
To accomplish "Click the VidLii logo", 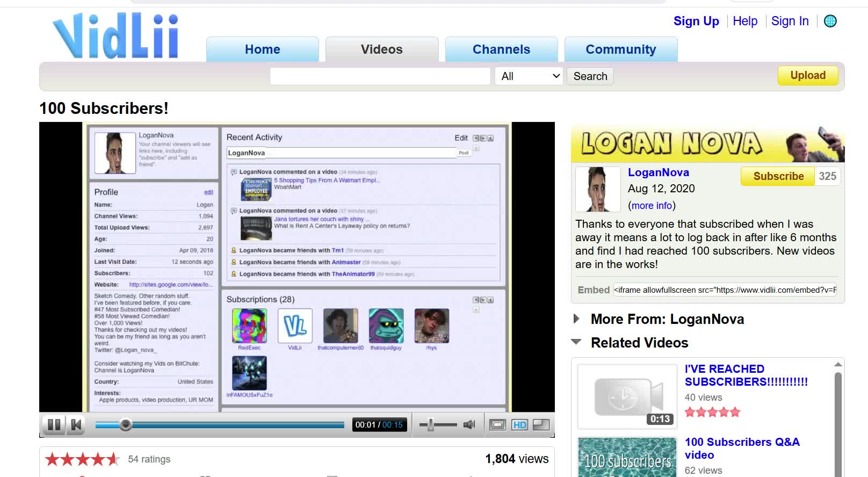I will [x=115, y=36].
